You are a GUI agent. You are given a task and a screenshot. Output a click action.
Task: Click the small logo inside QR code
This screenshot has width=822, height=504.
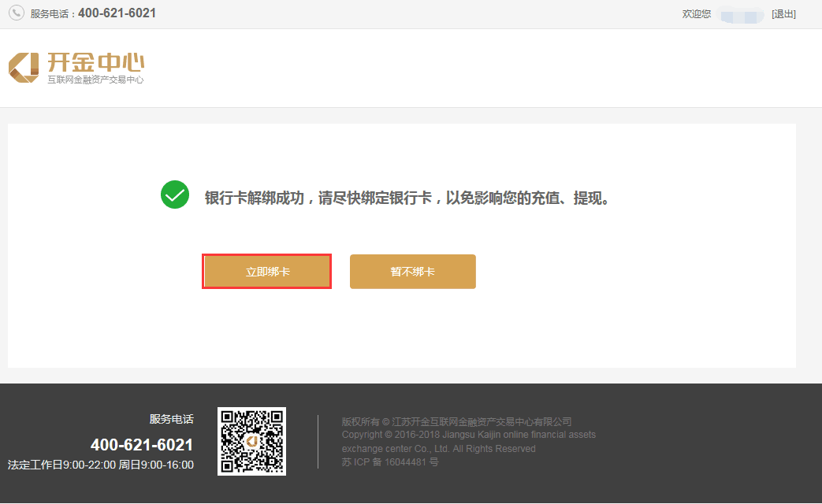[x=251, y=442]
